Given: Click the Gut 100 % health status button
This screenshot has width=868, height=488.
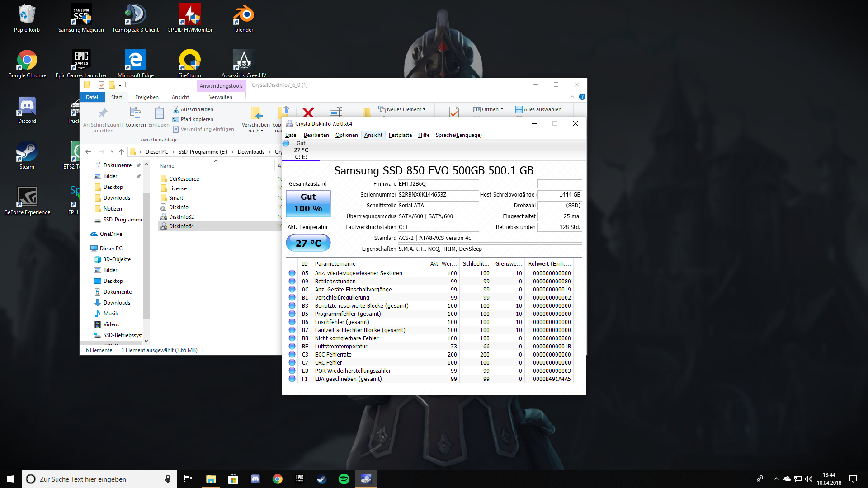Looking at the screenshot, I should point(308,203).
